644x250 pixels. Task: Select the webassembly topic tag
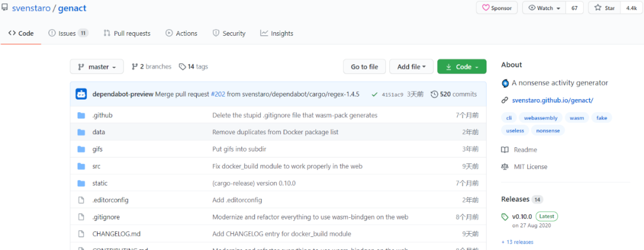tap(540, 118)
